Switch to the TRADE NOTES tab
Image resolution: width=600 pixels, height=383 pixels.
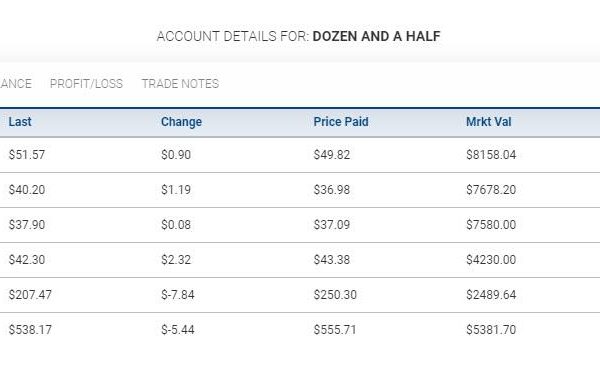pyautogui.click(x=180, y=84)
